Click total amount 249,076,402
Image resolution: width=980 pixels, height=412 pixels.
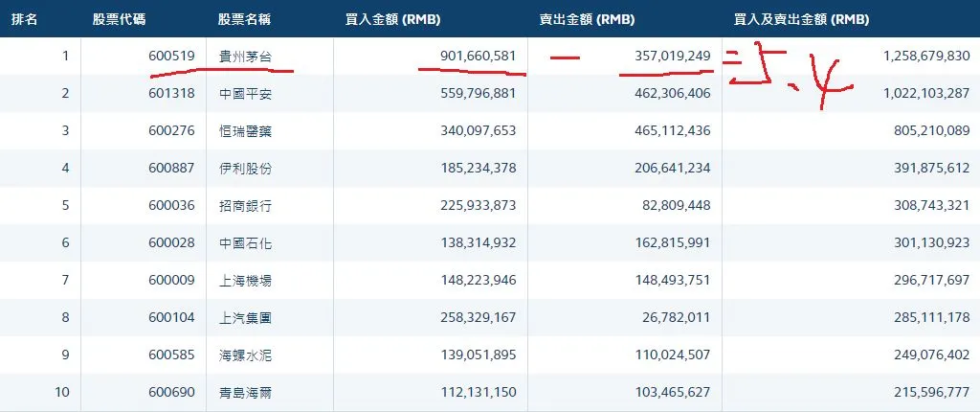[x=932, y=355]
